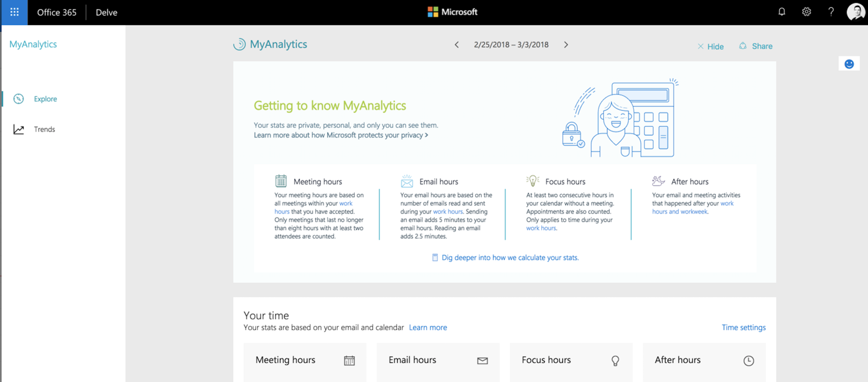Open the Delve menu item
The height and width of the screenshot is (382, 868).
pyautogui.click(x=106, y=12)
